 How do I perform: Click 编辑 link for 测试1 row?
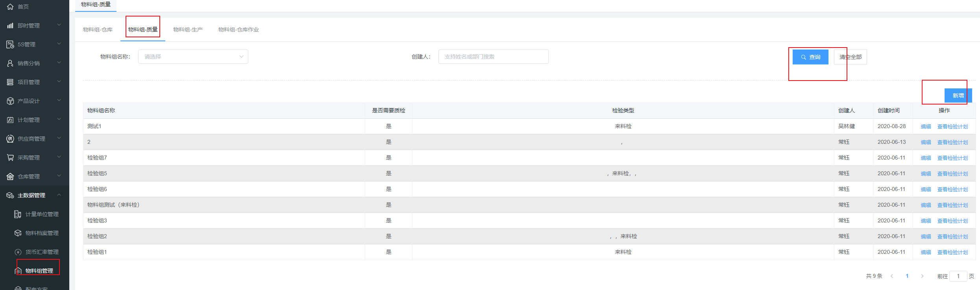click(926, 127)
